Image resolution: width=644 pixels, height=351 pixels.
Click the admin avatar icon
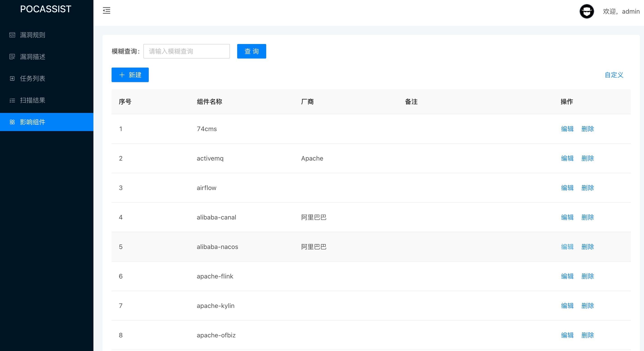click(x=586, y=12)
